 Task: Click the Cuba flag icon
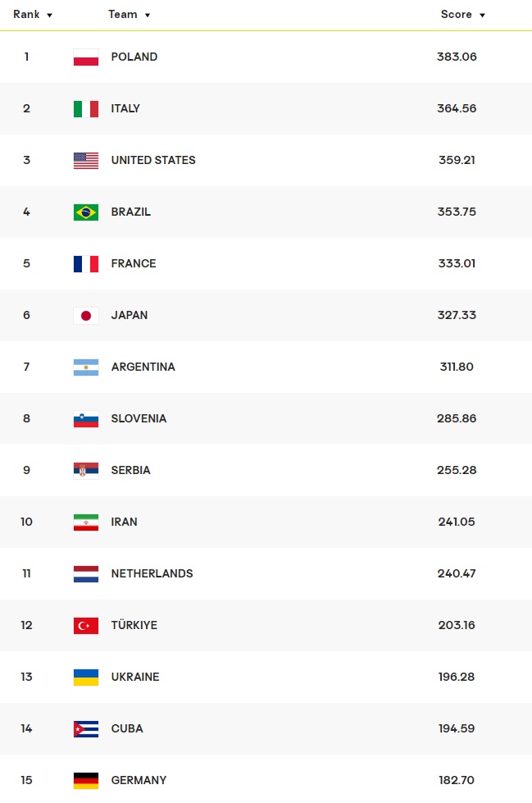coord(86,729)
